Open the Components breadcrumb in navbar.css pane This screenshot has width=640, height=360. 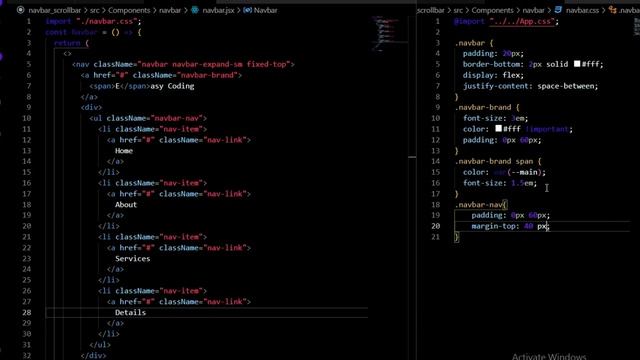(x=492, y=11)
